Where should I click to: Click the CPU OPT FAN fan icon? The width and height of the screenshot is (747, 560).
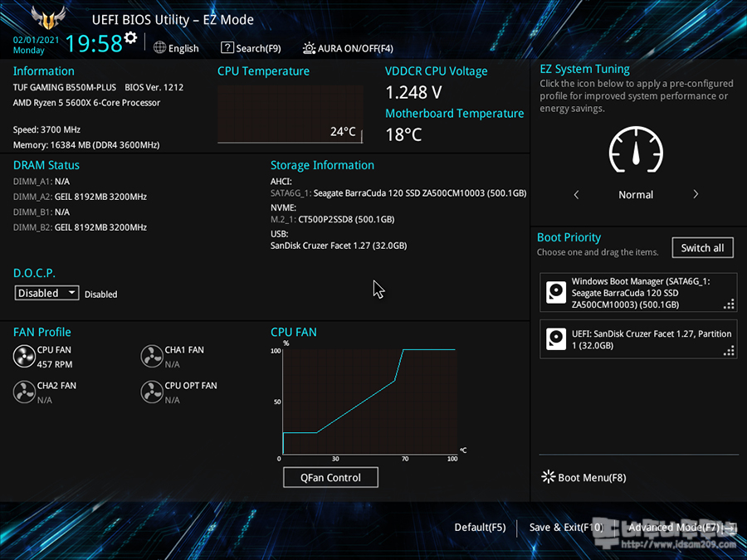pyautogui.click(x=152, y=392)
